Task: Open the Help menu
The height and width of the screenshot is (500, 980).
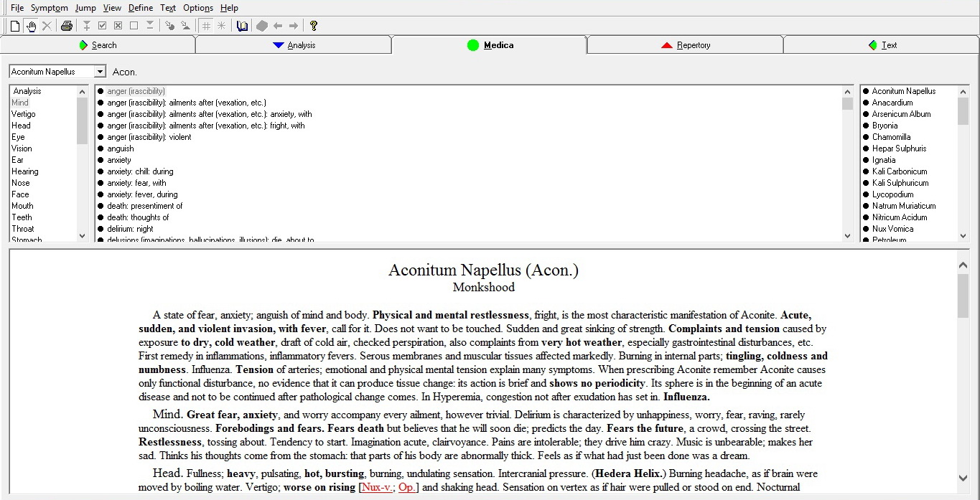Action: coord(229,8)
